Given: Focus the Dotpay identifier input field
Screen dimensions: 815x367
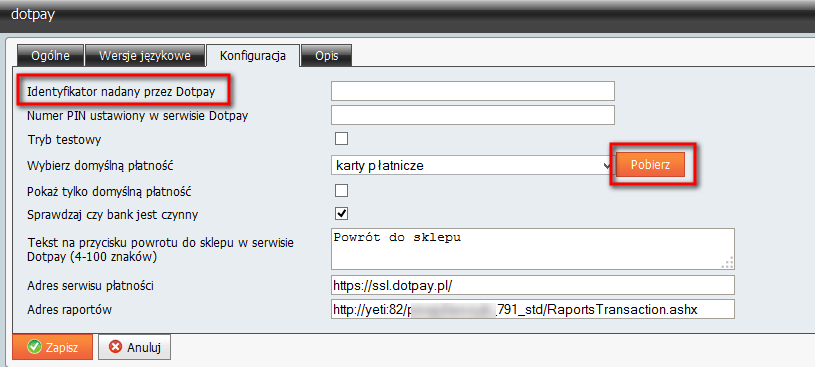Looking at the screenshot, I should (473, 91).
